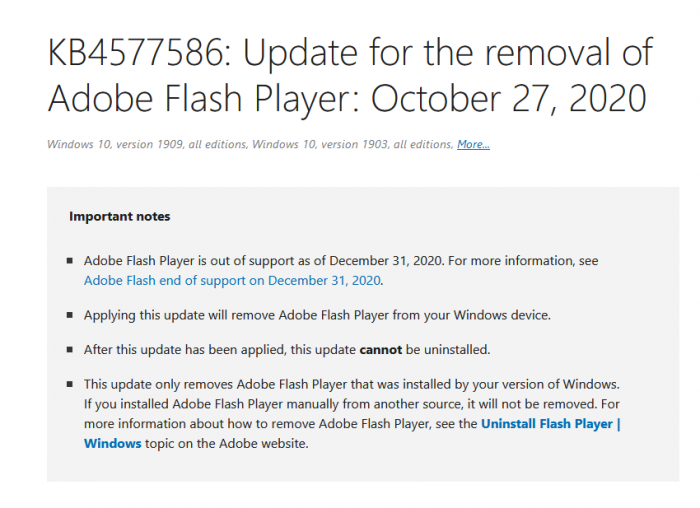Click the "More..." link under the title
Viewport: 700px width, 508px height.
click(x=473, y=144)
